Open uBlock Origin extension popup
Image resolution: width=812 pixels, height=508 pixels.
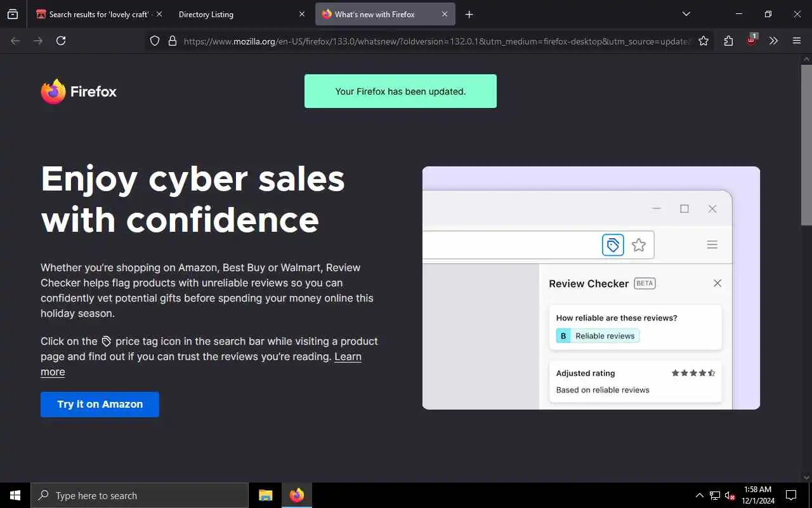(751, 40)
